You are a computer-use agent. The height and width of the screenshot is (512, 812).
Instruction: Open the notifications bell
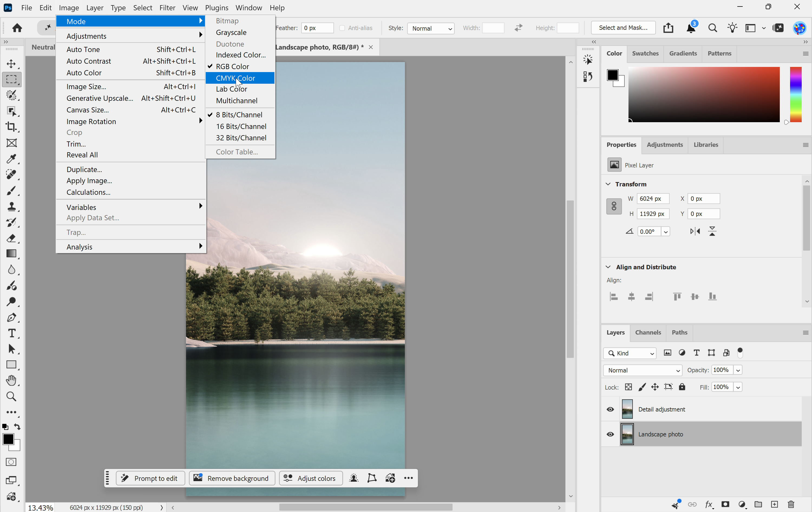pos(691,28)
